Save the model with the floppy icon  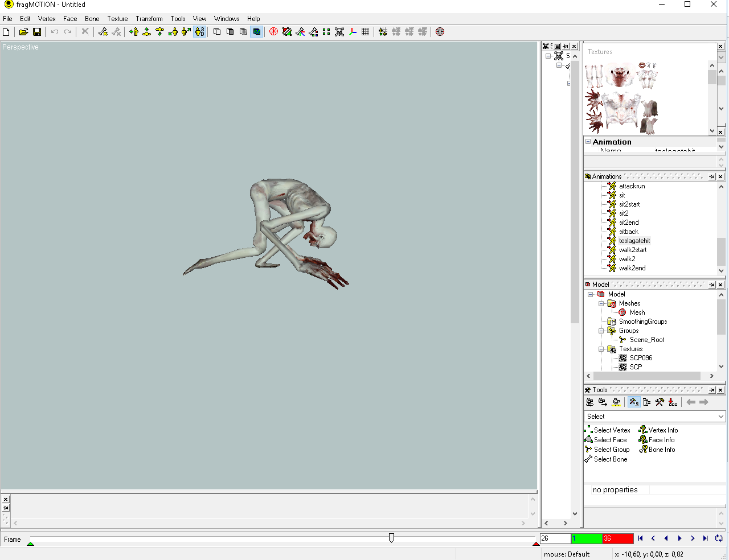37,32
